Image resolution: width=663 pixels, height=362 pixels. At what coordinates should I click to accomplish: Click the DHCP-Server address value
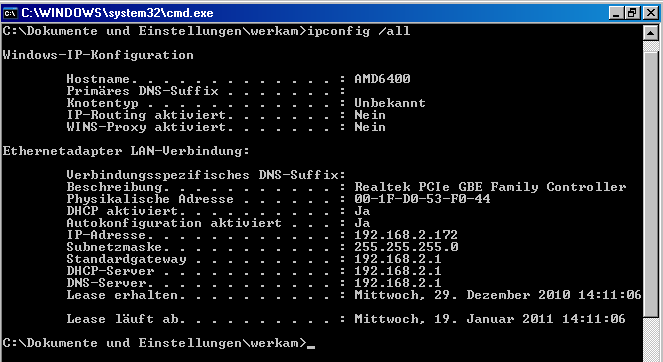pos(397,271)
